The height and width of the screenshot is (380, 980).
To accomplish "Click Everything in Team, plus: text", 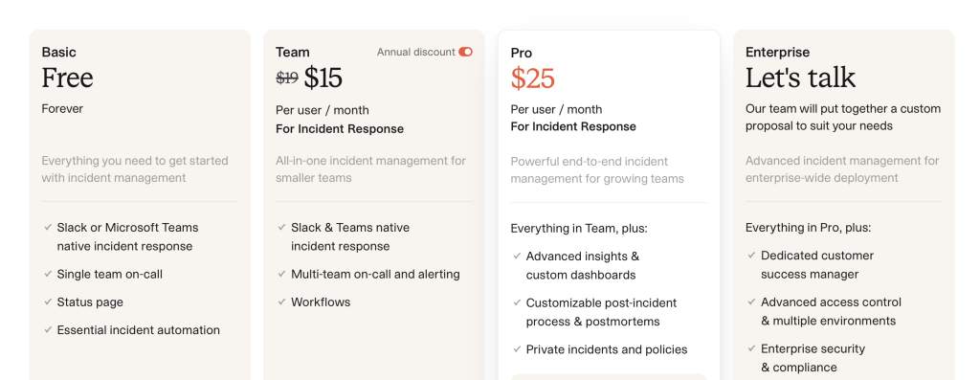I will pos(579,228).
